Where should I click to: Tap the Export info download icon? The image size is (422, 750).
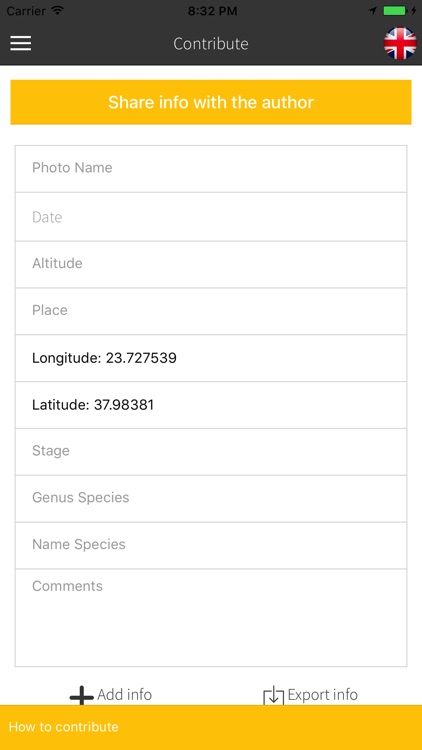(x=274, y=695)
